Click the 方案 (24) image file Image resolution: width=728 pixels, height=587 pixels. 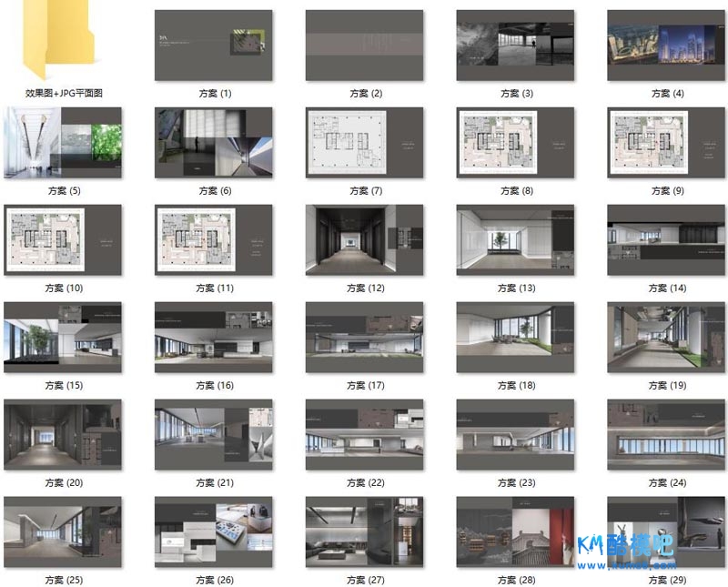666,435
